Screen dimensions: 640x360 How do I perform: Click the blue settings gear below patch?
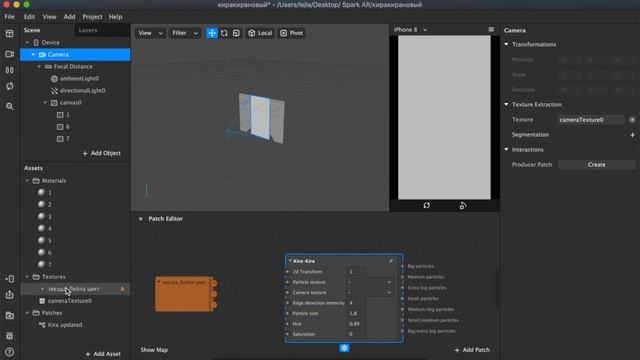(x=344, y=348)
